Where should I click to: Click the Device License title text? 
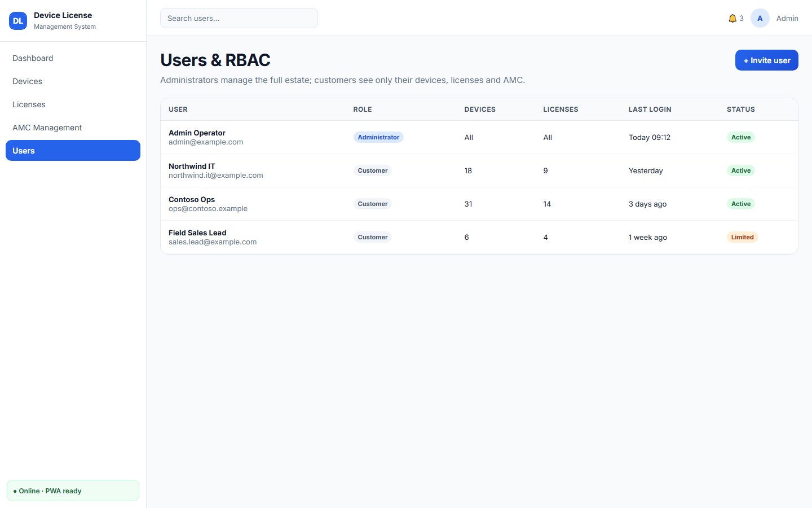[x=63, y=15]
